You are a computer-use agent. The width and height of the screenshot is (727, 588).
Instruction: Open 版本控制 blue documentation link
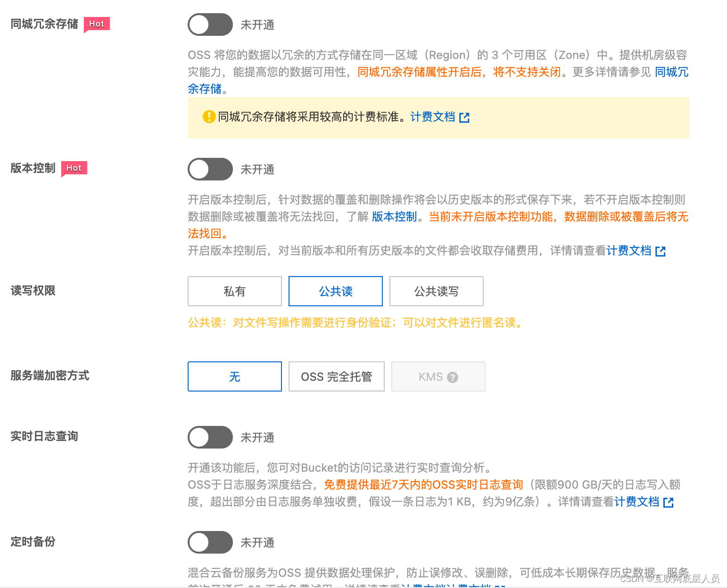pos(395,217)
